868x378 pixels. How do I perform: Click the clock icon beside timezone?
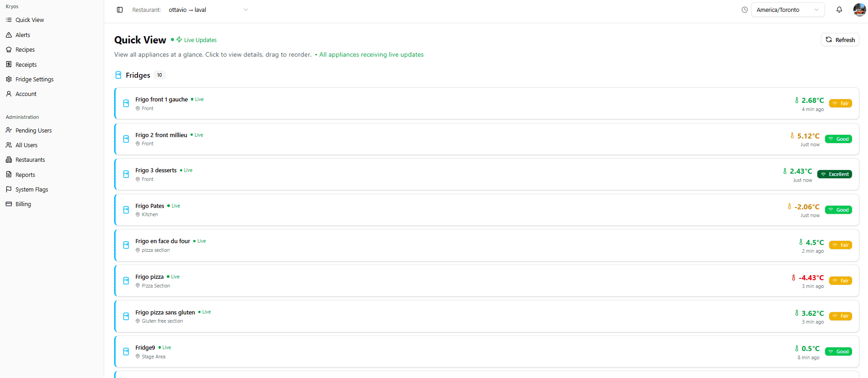click(x=745, y=10)
